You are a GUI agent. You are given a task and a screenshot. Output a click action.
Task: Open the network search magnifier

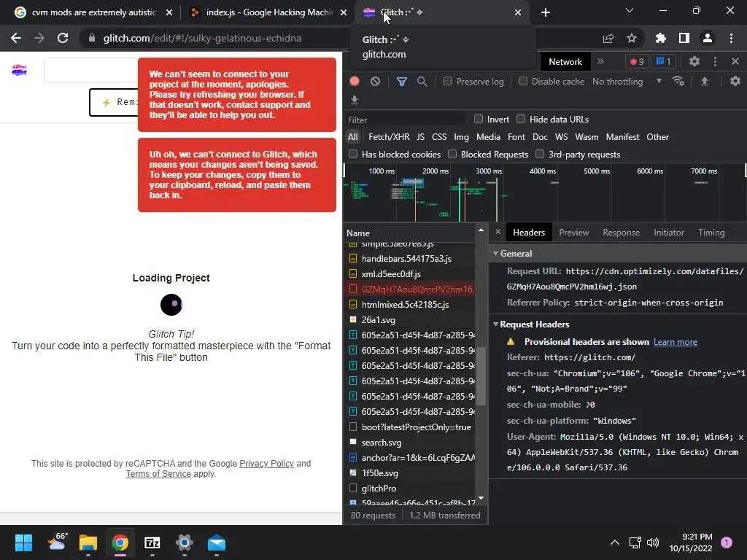click(422, 82)
